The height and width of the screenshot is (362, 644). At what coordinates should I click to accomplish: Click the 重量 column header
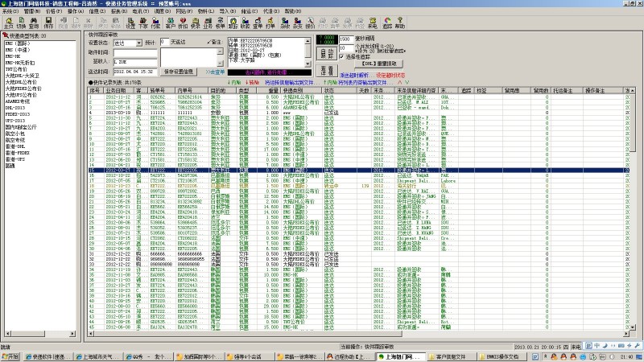(x=269, y=90)
